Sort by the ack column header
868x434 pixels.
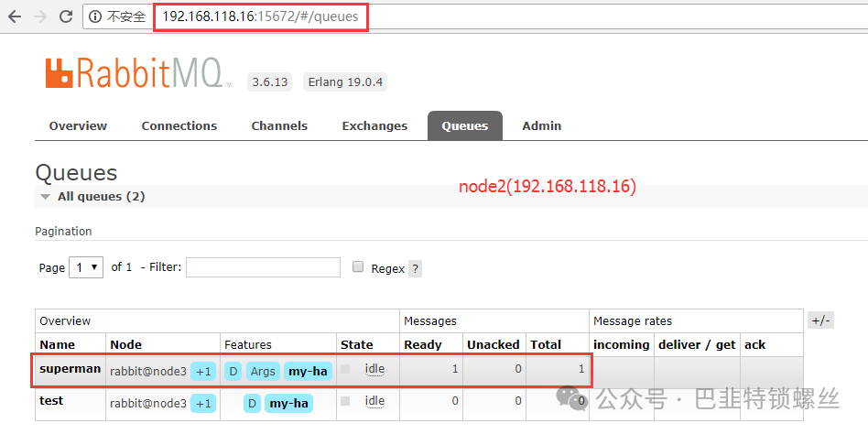pyautogui.click(x=755, y=344)
